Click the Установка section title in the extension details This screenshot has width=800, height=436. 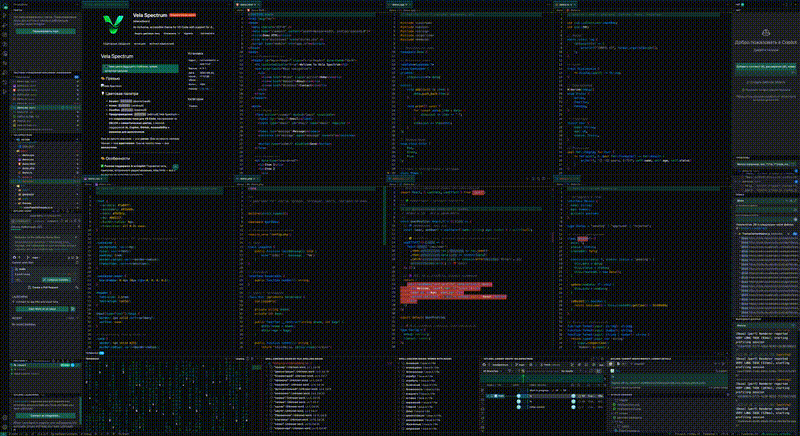195,54
